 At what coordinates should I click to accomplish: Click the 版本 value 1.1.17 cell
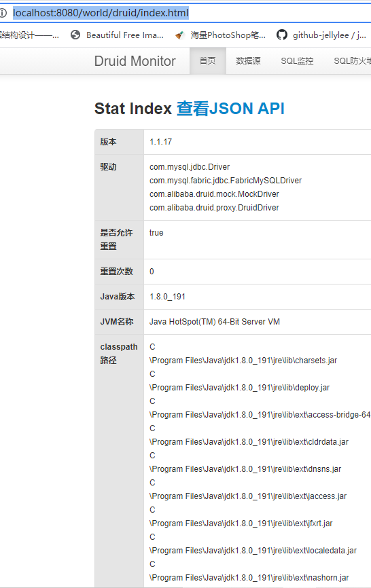[258, 142]
